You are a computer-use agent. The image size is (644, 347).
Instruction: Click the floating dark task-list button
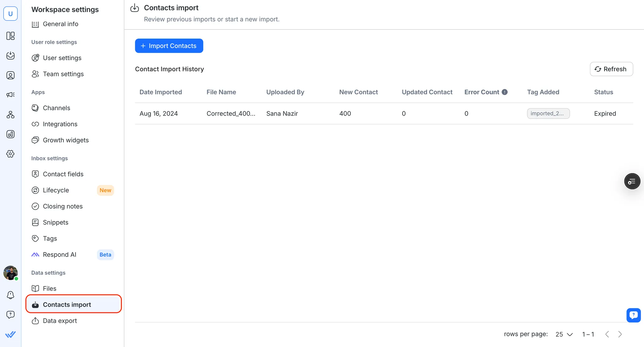pyautogui.click(x=632, y=181)
